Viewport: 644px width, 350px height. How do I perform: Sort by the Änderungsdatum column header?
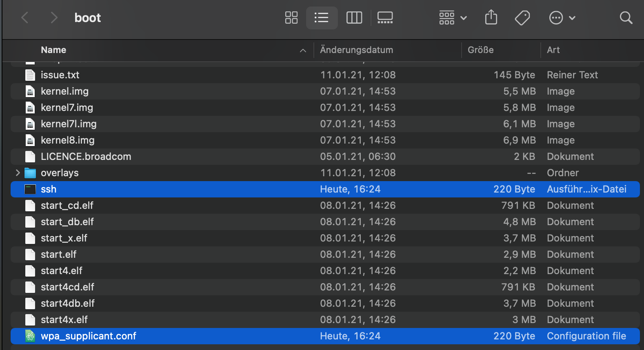tap(356, 50)
